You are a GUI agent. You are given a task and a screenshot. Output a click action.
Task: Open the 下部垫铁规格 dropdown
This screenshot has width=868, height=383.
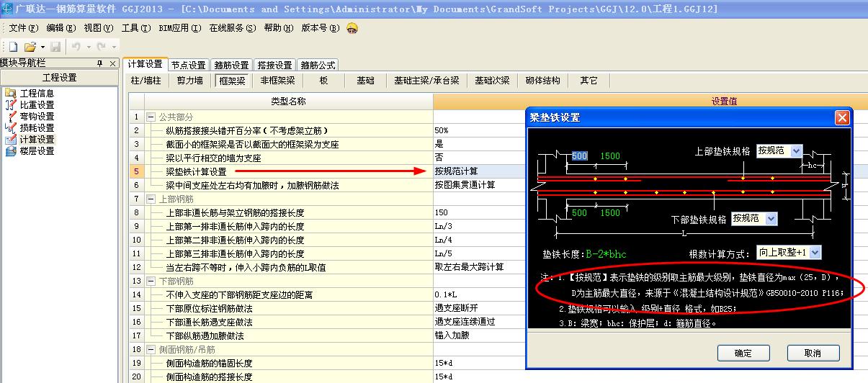tap(771, 218)
